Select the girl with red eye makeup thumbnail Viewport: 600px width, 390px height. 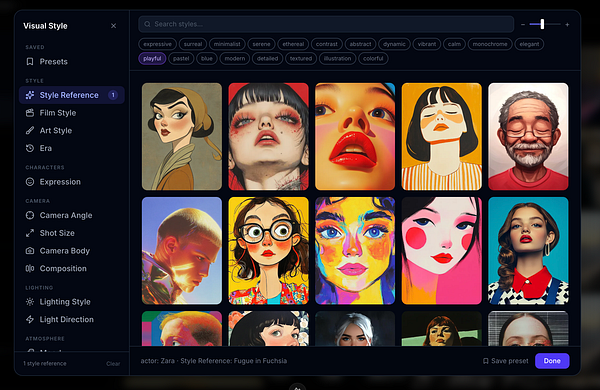click(x=268, y=137)
